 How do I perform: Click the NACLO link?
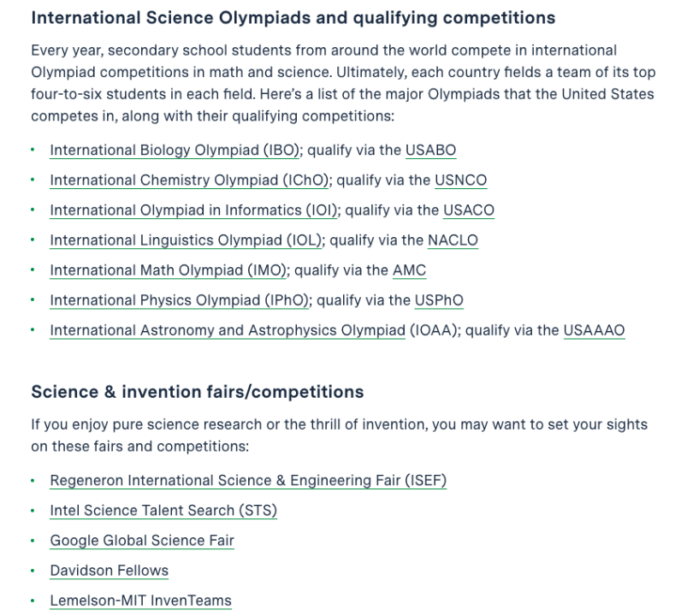[453, 240]
